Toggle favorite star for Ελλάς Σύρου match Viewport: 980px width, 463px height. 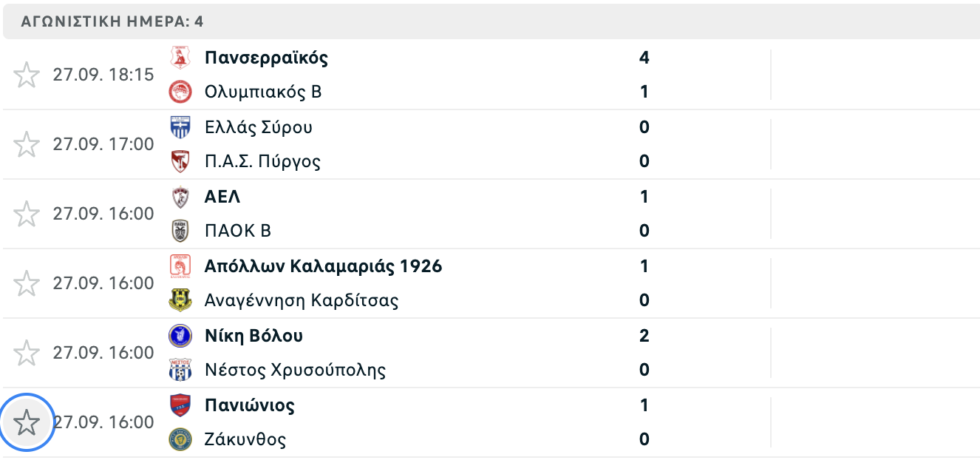[x=27, y=144]
